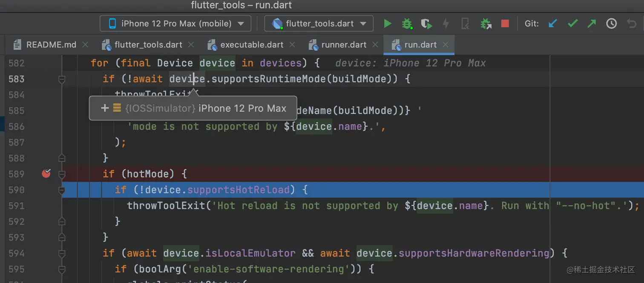Collapse code fold at line 590
This screenshot has width=644, height=283.
[62, 190]
